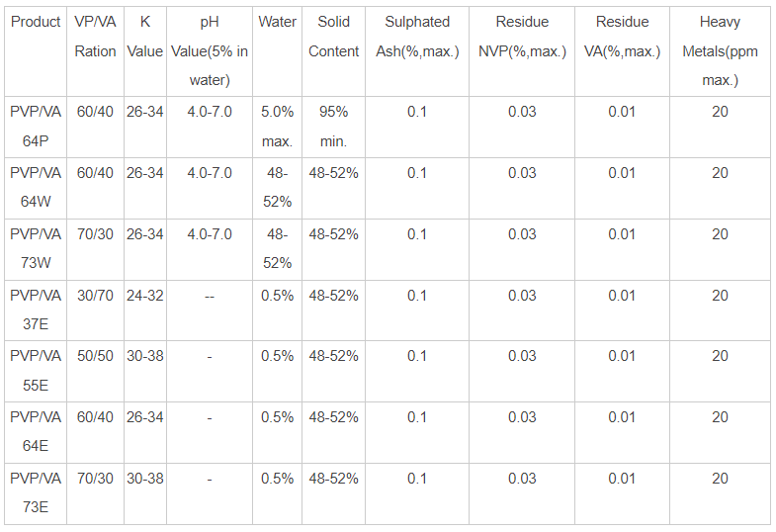Click the K Value column header
The height and width of the screenshot is (532, 776).
(x=145, y=37)
